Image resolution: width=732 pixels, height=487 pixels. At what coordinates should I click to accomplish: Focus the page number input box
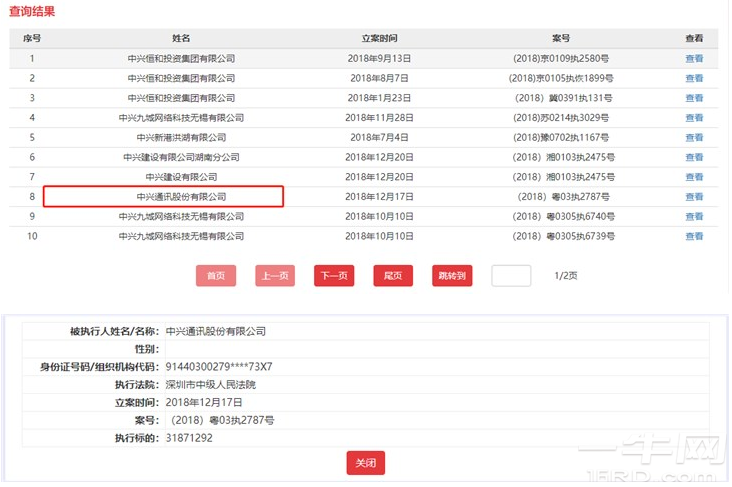[x=511, y=275]
